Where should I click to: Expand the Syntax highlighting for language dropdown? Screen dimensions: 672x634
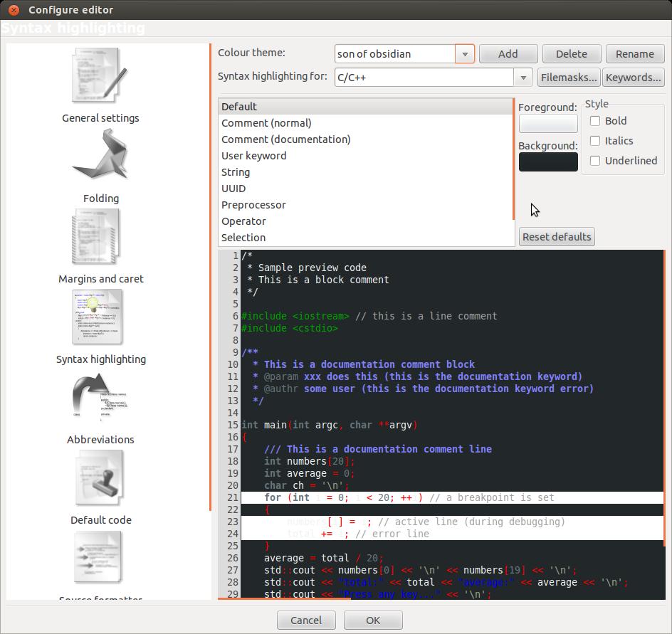tap(523, 78)
